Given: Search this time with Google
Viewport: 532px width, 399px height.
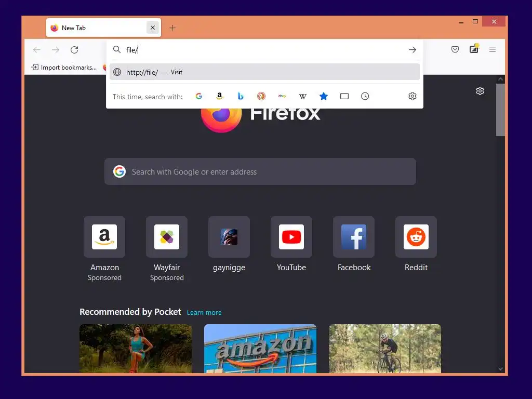Looking at the screenshot, I should point(199,96).
